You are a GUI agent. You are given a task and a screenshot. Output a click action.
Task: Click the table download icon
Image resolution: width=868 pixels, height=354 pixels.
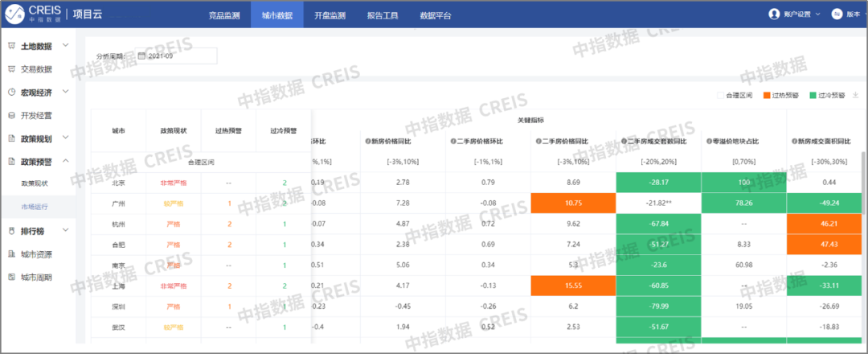(x=855, y=95)
